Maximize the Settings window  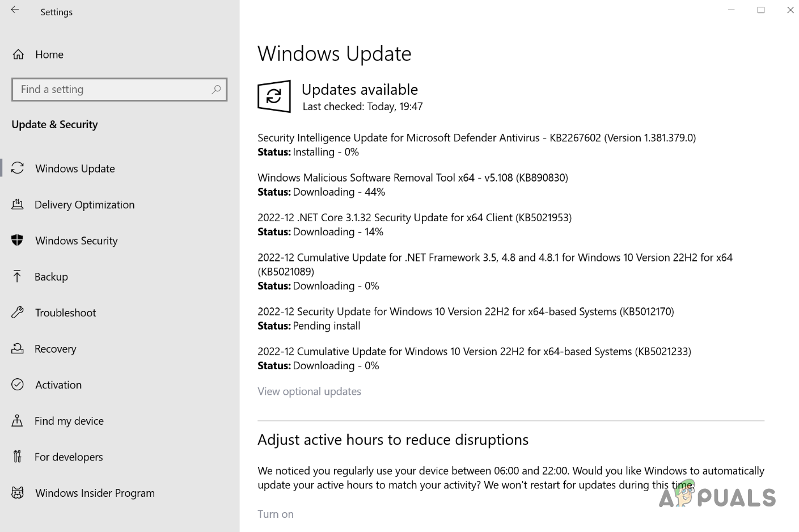[x=761, y=10]
